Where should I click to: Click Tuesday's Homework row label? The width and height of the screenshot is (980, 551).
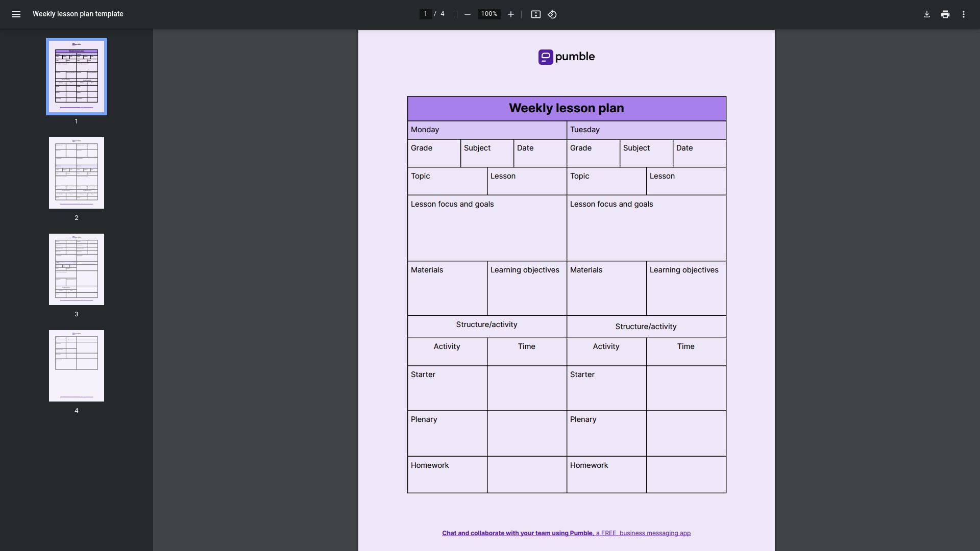tap(589, 465)
